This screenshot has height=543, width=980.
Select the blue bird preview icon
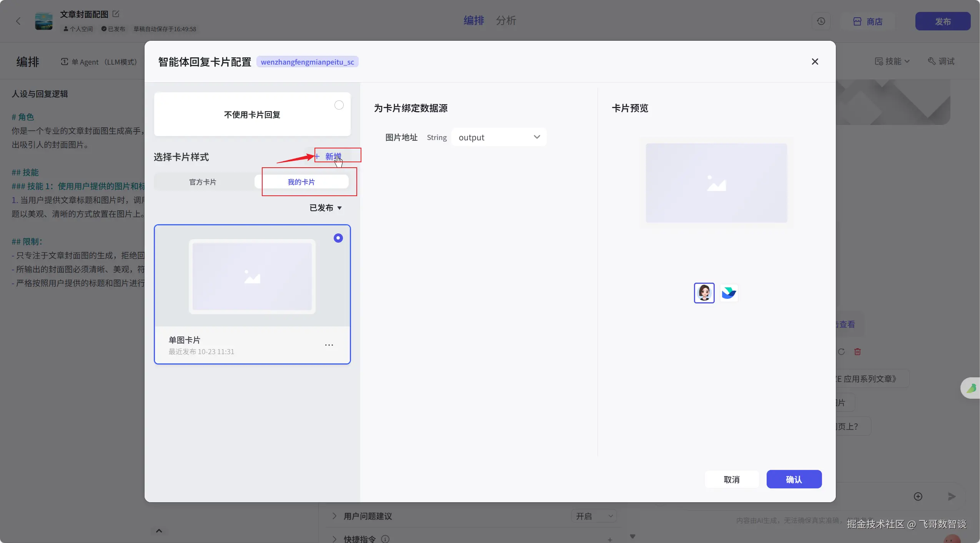[729, 293]
